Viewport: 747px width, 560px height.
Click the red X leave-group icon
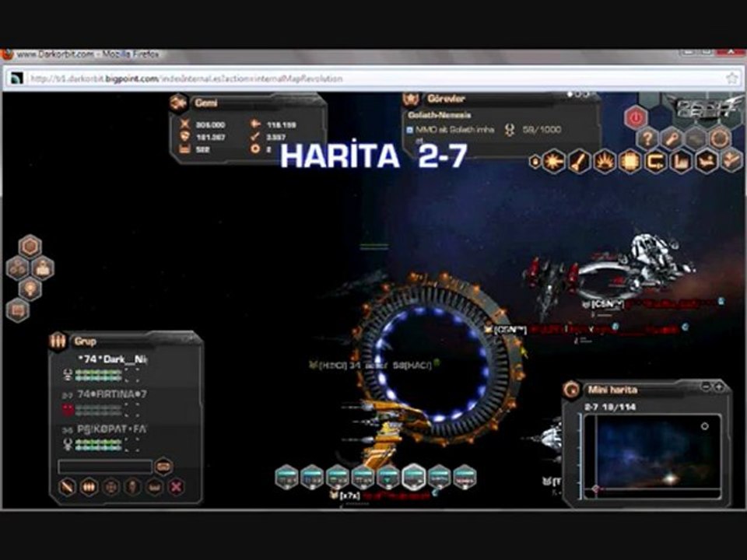(177, 487)
